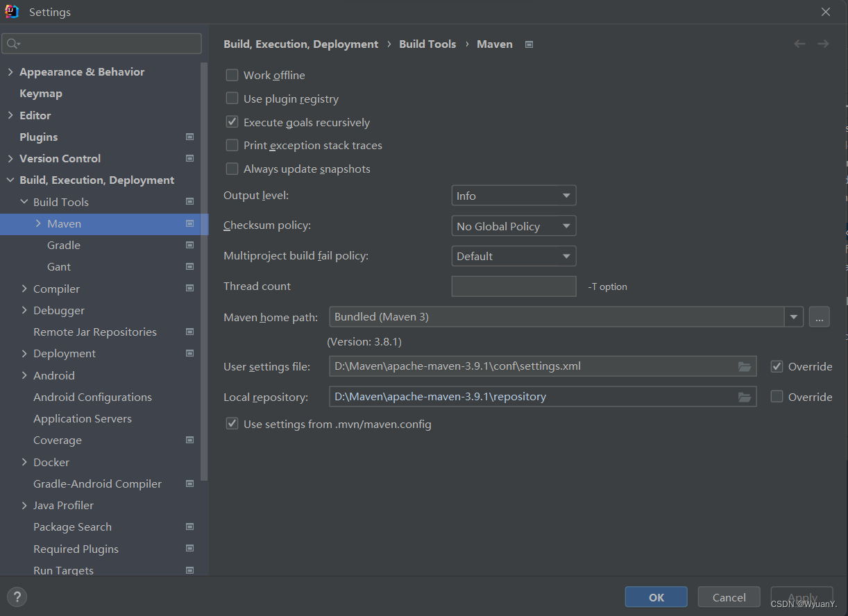Select Application Servers settings
This screenshot has width=848, height=616.
[83, 418]
